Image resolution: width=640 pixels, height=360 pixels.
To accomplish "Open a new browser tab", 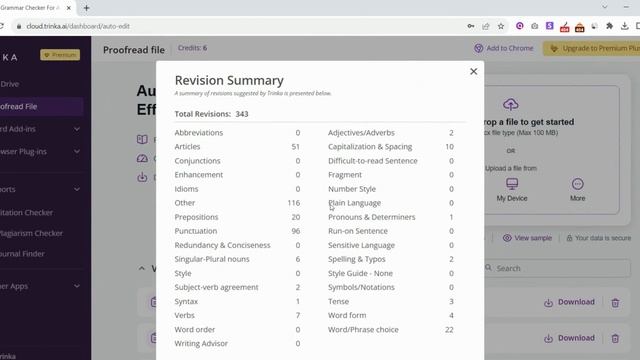I will tap(87, 8).
